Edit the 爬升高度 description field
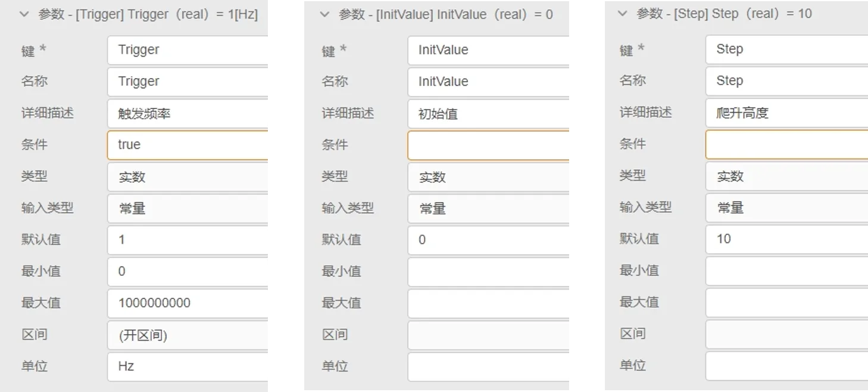This screenshot has width=868, height=392. [x=786, y=113]
